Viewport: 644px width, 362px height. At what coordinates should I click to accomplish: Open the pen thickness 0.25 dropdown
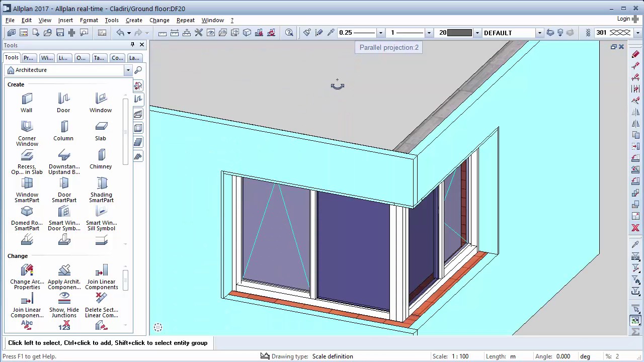(380, 33)
